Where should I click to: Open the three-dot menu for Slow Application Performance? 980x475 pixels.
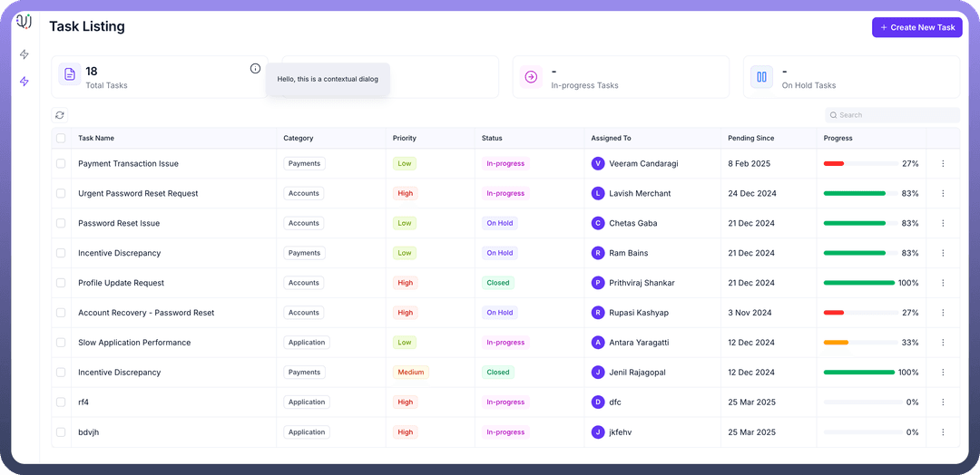(x=943, y=343)
